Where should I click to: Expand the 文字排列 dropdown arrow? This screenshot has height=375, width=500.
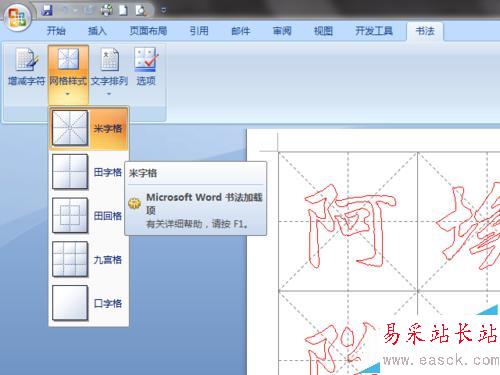tap(109, 94)
